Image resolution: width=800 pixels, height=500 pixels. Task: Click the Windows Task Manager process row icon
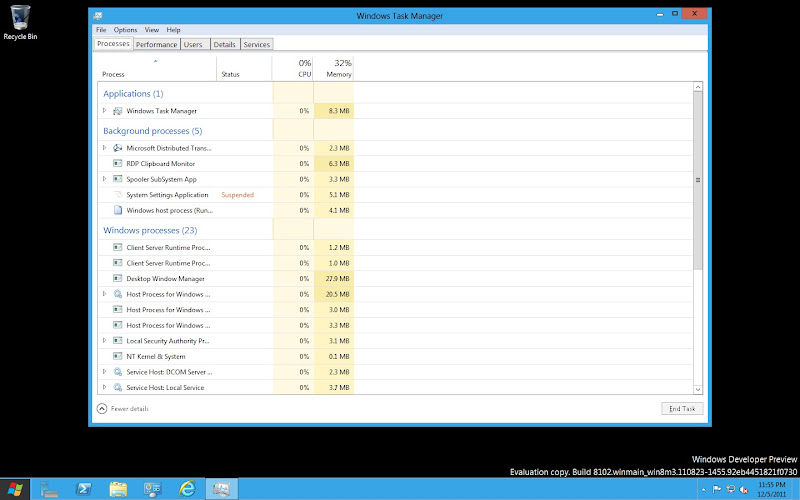tap(118, 111)
